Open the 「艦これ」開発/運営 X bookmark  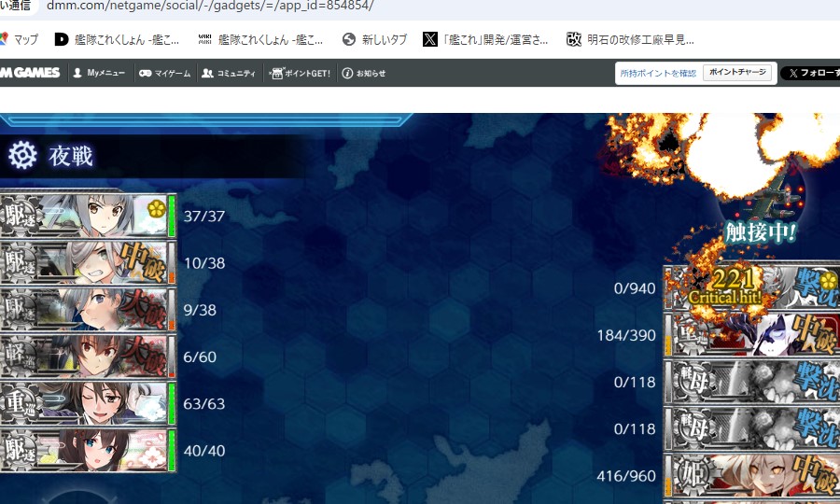[x=485, y=39]
